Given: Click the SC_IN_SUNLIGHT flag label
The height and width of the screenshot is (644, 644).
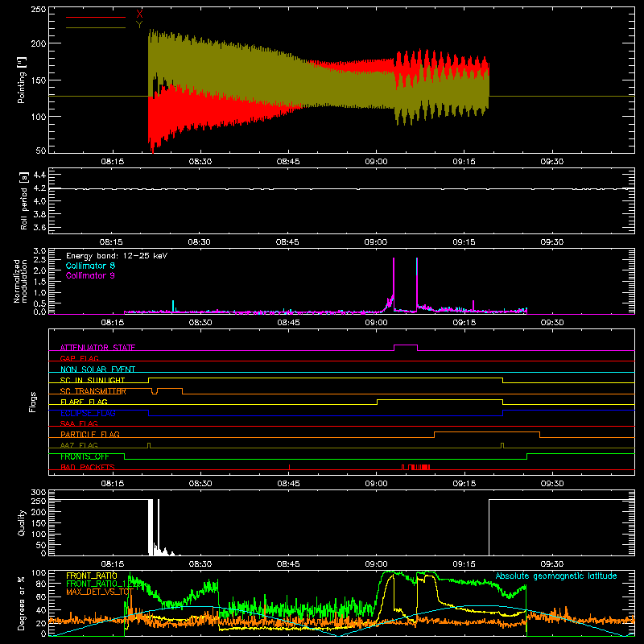Looking at the screenshot, I should 93,380.
